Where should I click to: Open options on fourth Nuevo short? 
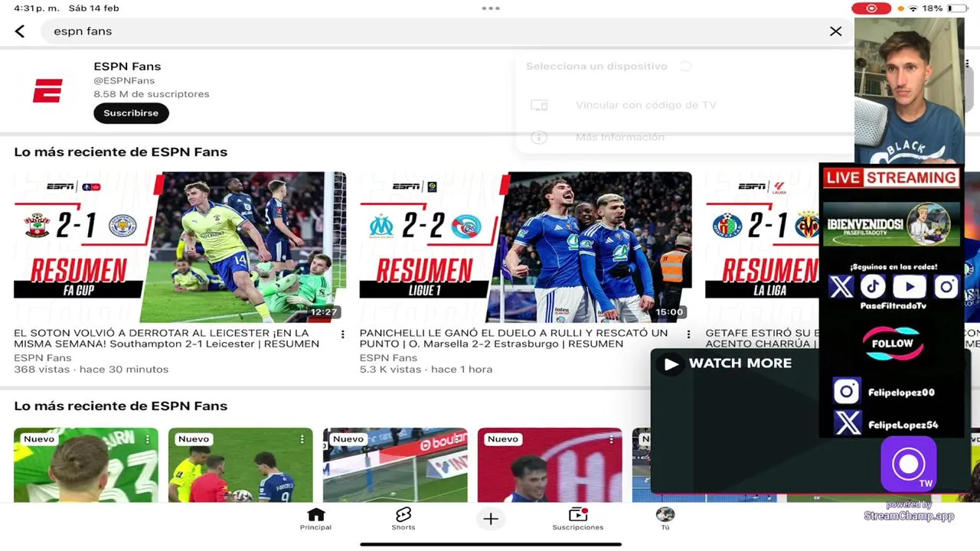pyautogui.click(x=611, y=439)
